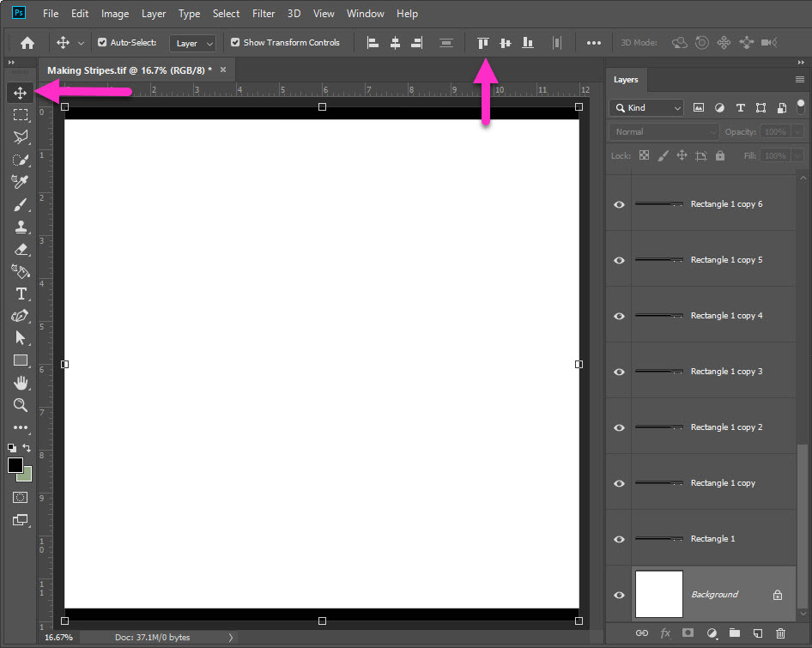The height and width of the screenshot is (648, 812).
Task: Click Align left edges icon
Action: tap(373, 43)
